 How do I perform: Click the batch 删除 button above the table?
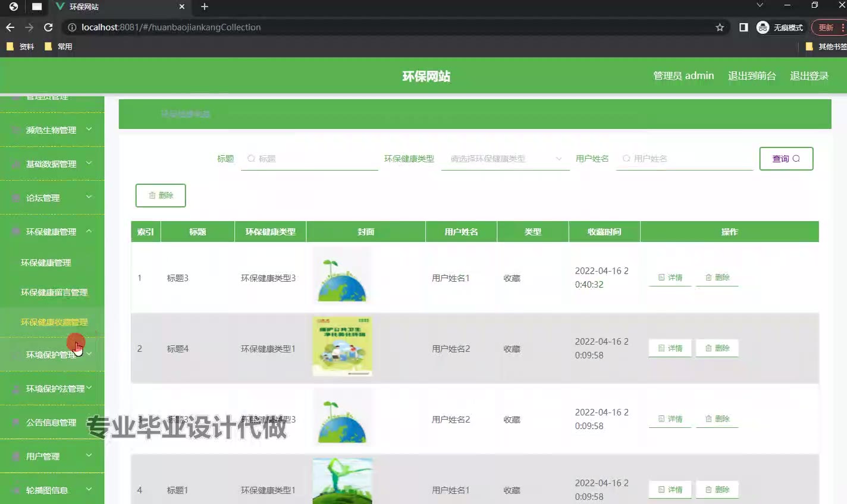161,195
